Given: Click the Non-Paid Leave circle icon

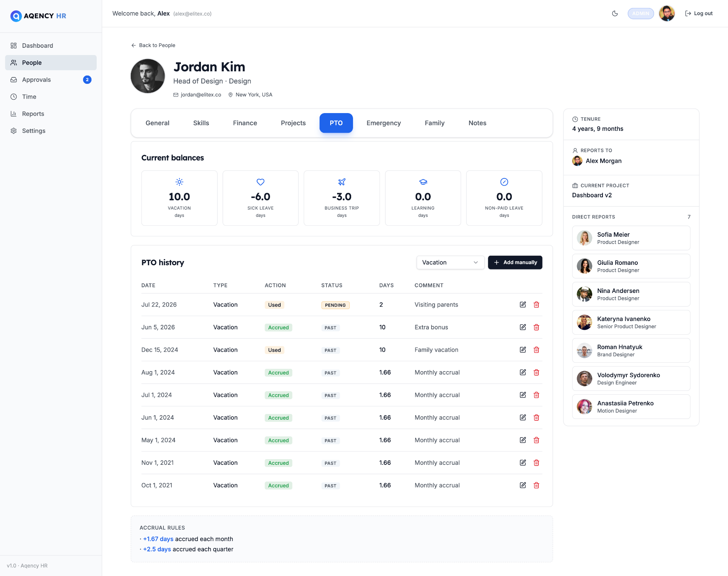Looking at the screenshot, I should pos(504,182).
